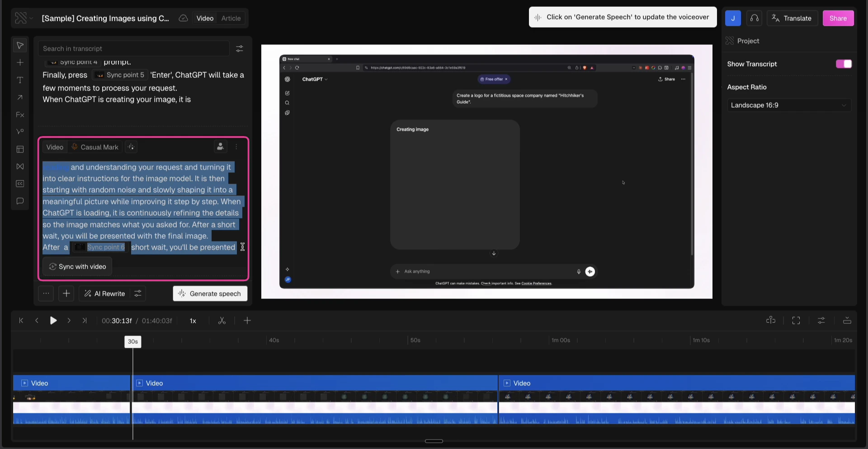Open the branching tool in the left toolbar

[x=20, y=132]
